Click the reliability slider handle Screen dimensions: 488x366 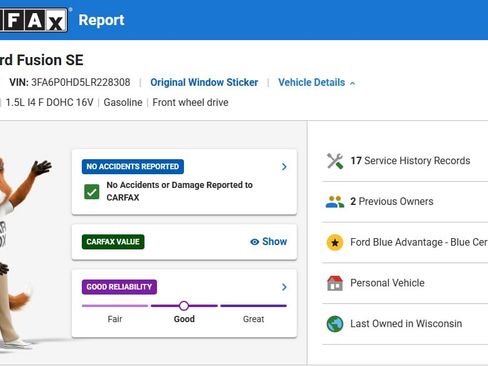tap(184, 306)
